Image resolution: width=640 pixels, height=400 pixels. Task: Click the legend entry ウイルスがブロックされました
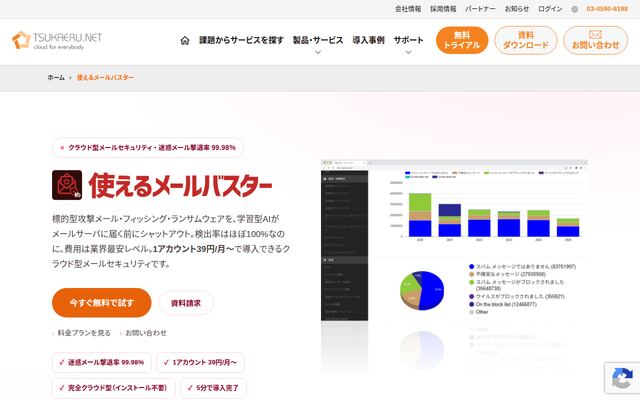(x=517, y=297)
